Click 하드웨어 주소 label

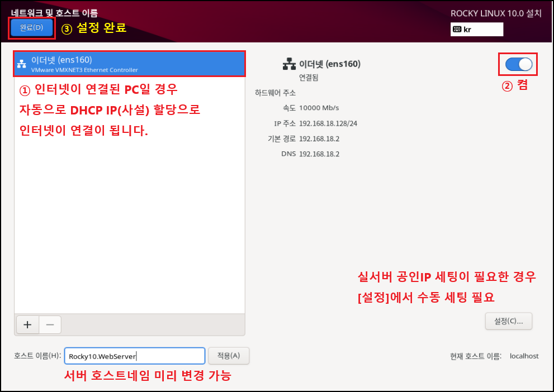coord(275,93)
